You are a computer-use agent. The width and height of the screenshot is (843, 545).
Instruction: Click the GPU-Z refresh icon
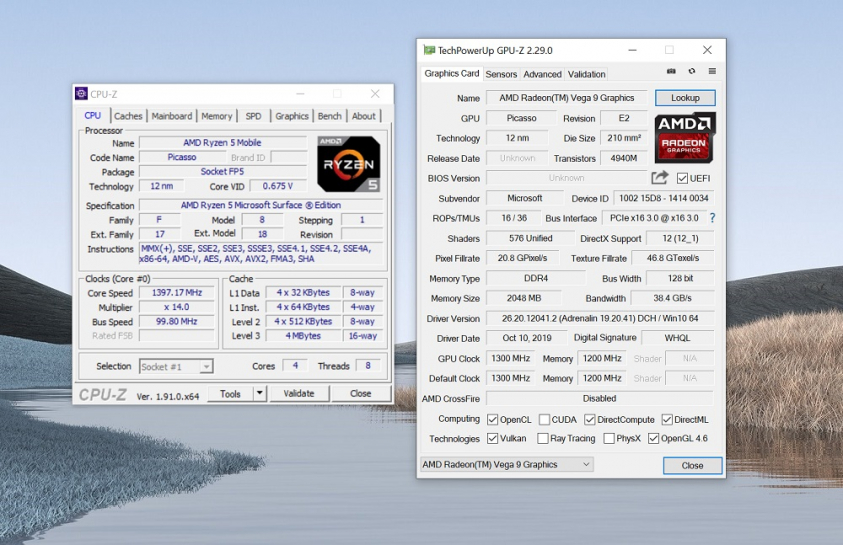pos(691,72)
